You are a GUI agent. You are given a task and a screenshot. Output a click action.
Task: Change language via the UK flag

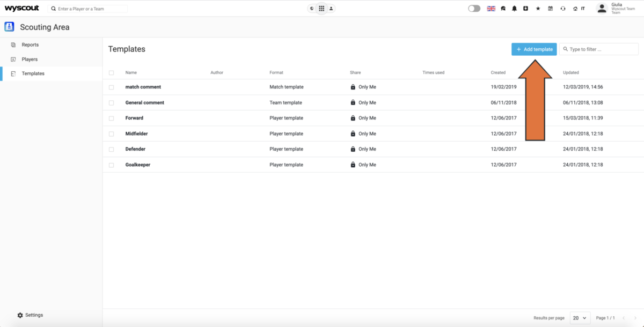(x=491, y=9)
